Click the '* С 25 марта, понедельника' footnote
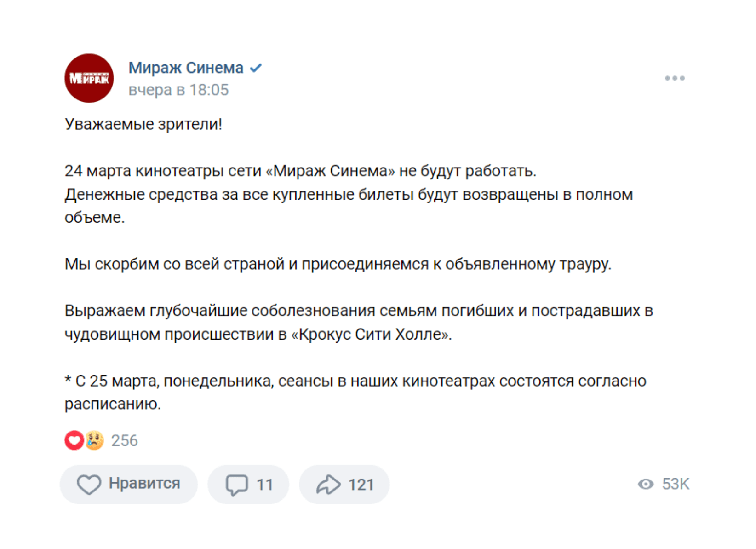Screen dimensions: 756x549 coord(355,381)
